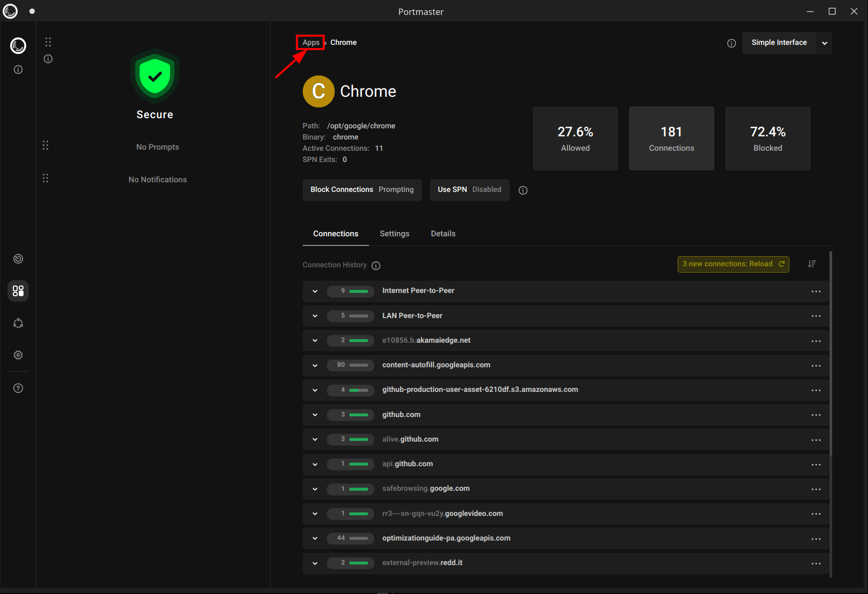Click the github.com connection row name
The width and height of the screenshot is (868, 594).
(401, 415)
